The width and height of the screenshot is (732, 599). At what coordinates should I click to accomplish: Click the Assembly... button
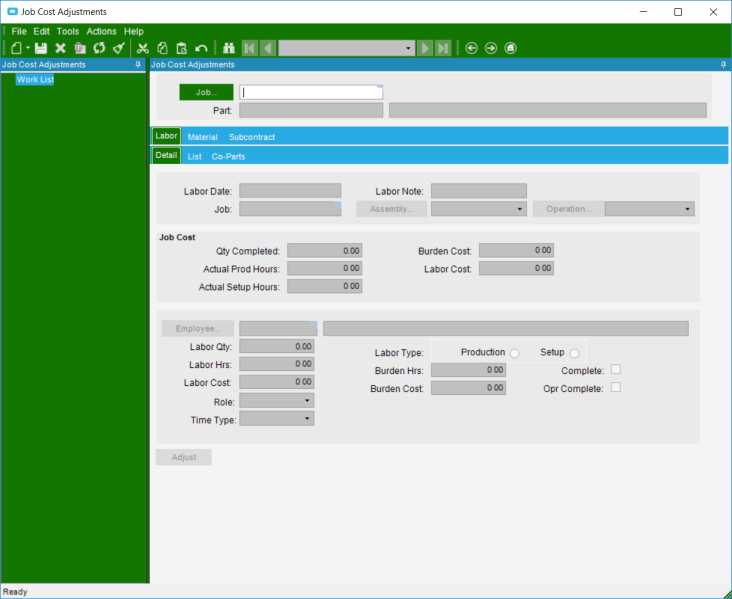(x=392, y=209)
